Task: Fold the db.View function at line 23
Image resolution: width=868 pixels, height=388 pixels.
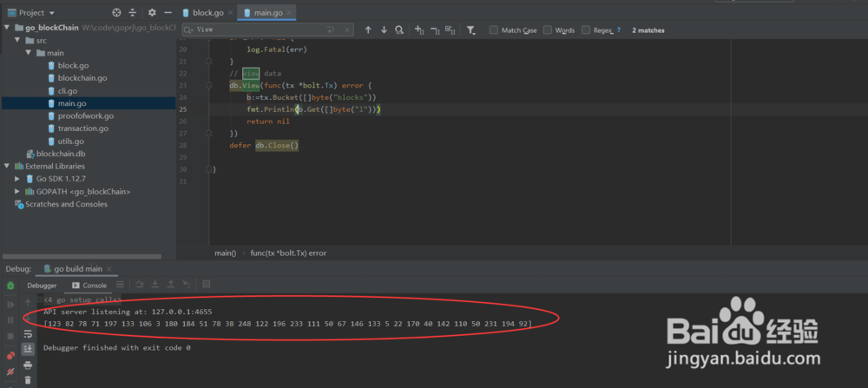Action: 208,86
